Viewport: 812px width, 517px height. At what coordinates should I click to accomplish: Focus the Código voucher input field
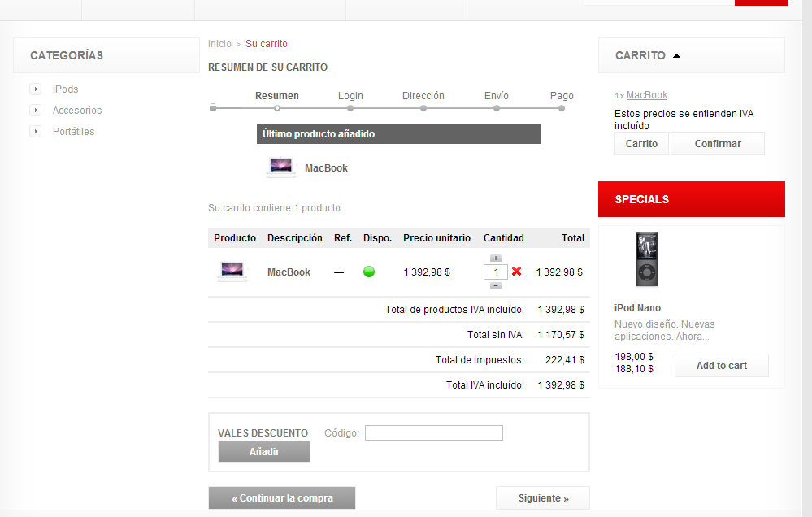pyautogui.click(x=434, y=432)
